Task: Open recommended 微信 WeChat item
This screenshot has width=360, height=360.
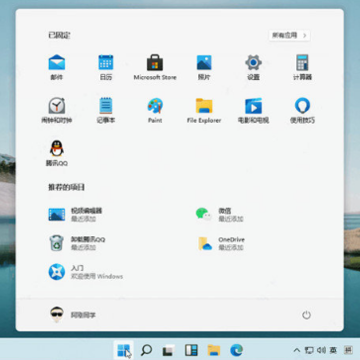Action: click(219, 215)
